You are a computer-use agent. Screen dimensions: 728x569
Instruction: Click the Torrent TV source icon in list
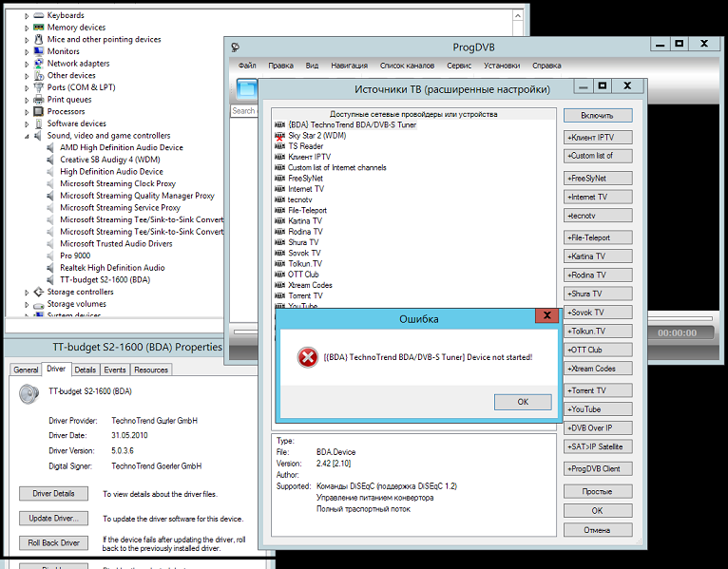[x=279, y=295]
